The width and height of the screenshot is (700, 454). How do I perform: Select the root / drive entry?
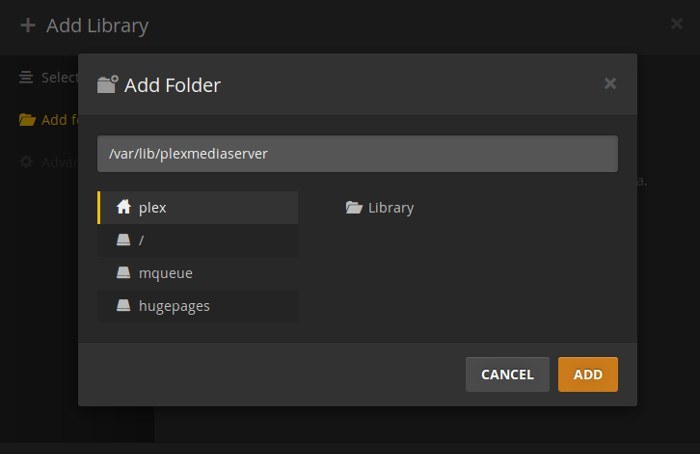(198, 240)
